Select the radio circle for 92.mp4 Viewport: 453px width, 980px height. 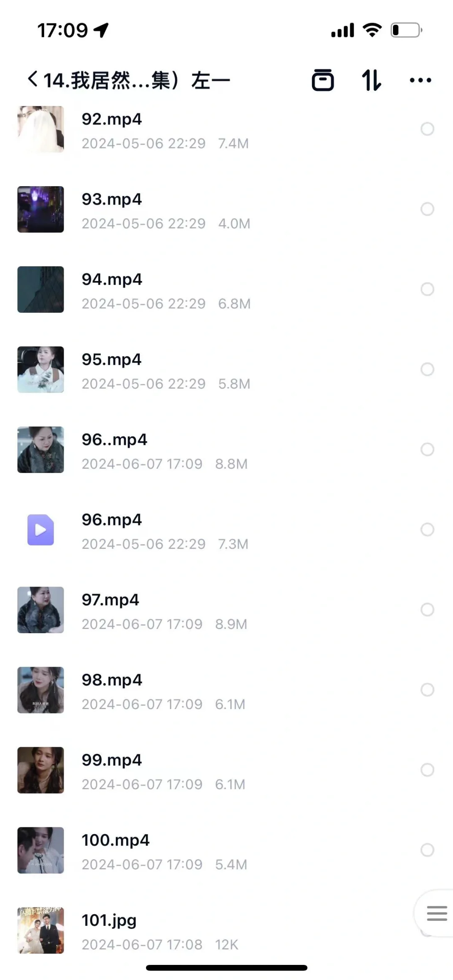point(427,129)
